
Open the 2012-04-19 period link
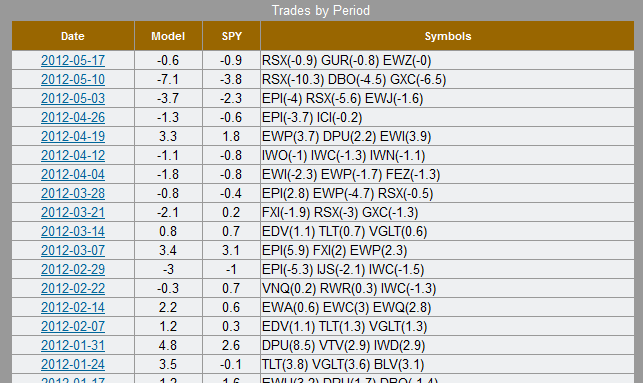tap(73, 136)
